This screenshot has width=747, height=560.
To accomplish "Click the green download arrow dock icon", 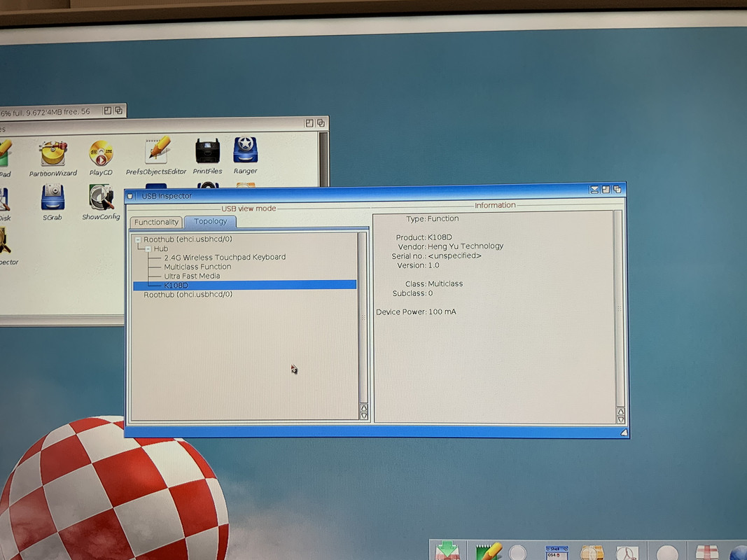I will pos(447,551).
